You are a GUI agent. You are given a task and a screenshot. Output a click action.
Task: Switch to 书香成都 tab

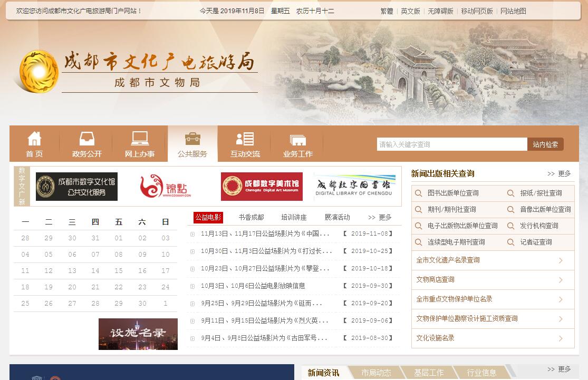pos(251,218)
